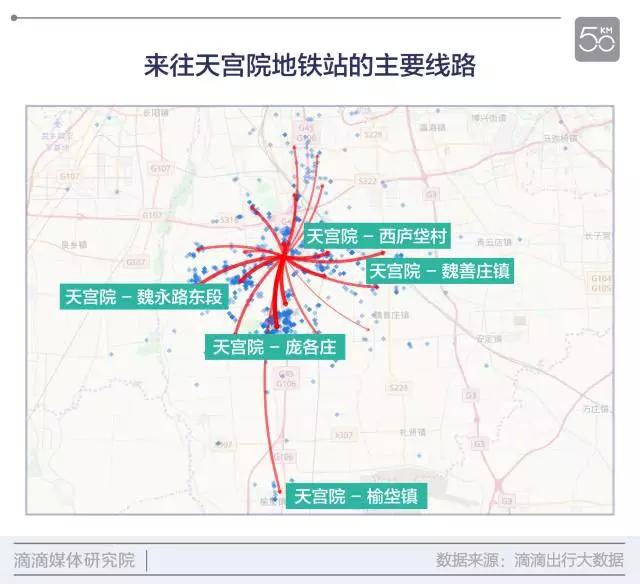This screenshot has height=584, width=640.
Task: Select the 天宫院 – 榆垡镇 route label
Action: click(x=356, y=496)
